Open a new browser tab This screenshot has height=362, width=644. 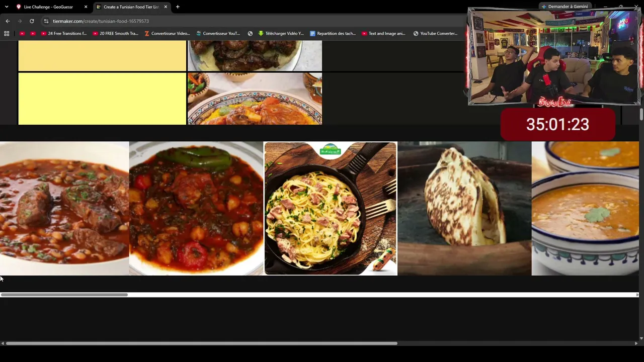tap(178, 7)
